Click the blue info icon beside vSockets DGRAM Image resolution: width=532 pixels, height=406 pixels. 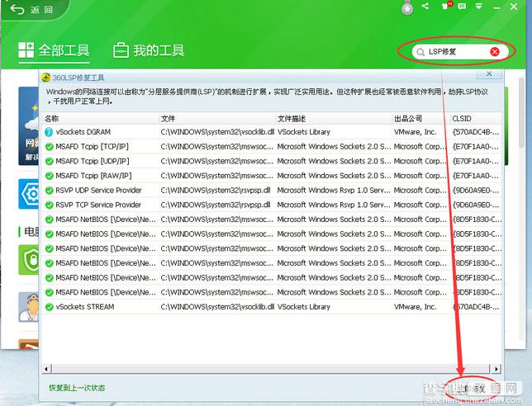coord(49,132)
